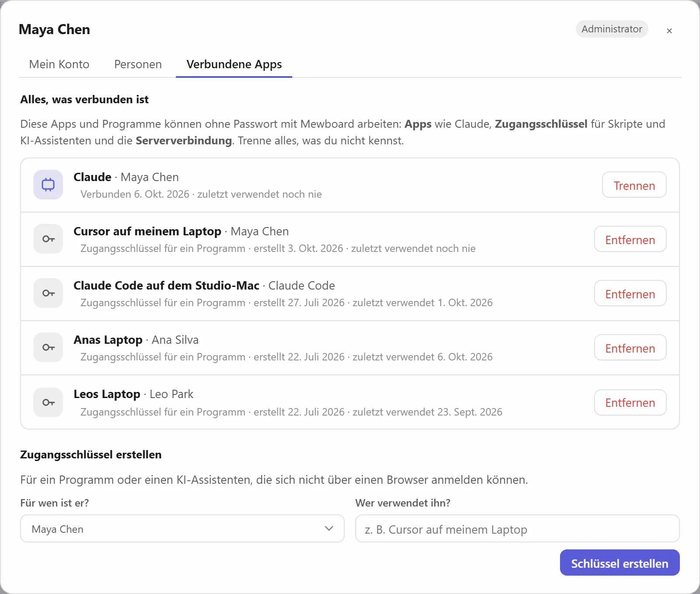This screenshot has width=700, height=594.
Task: Click 'Claude Code auf dem Studio-Mac' title
Action: pos(166,286)
